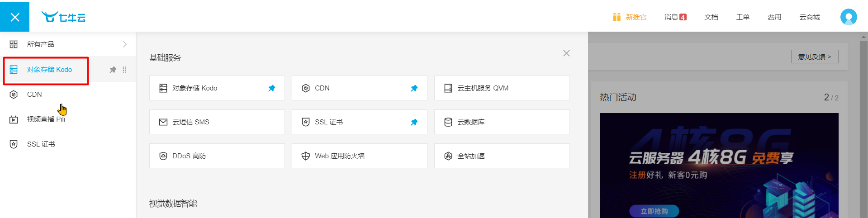The image size is (868, 218).
Task: Toggle pin on the CDN product card
Action: pos(414,88)
